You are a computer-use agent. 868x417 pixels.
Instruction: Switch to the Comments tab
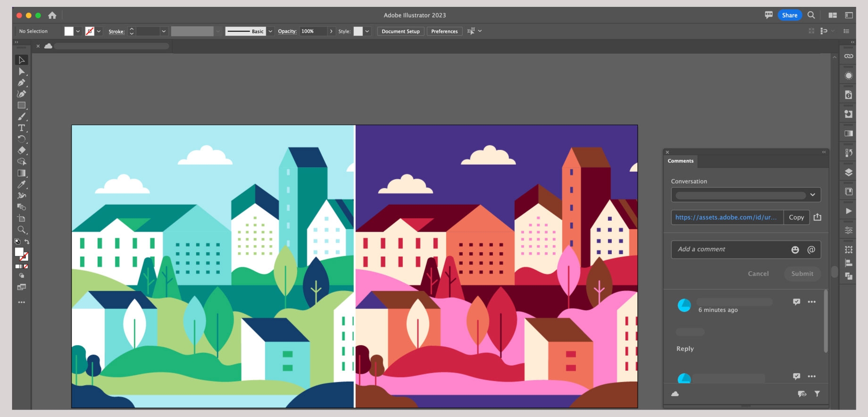680,161
